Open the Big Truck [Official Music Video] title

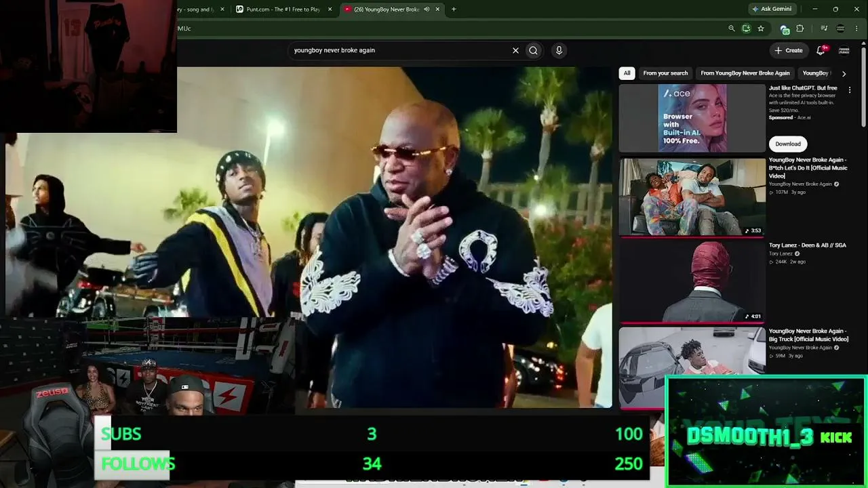[808, 335]
